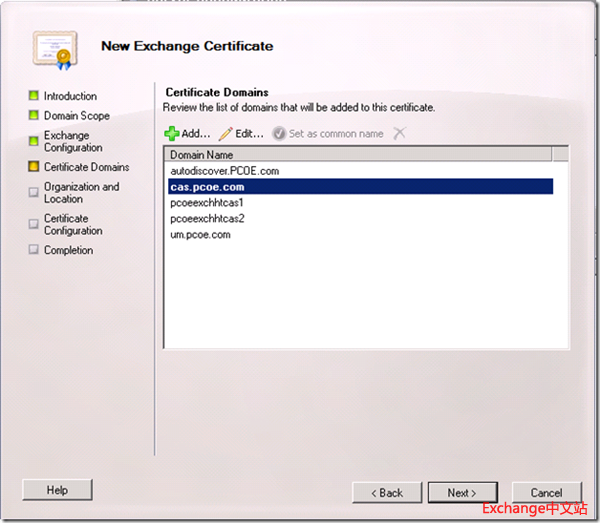The width and height of the screenshot is (600, 523).
Task: Click the Domain Name column header
Action: click(x=201, y=155)
